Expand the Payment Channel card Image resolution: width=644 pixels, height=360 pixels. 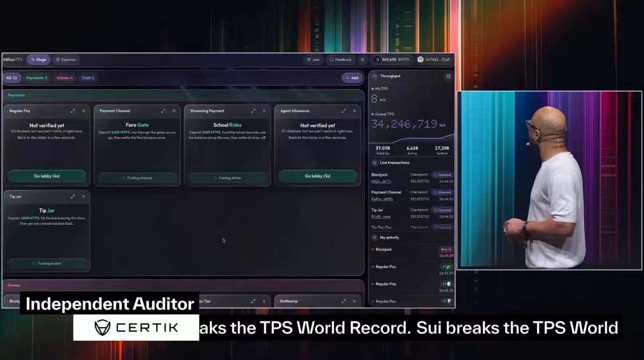pos(163,111)
